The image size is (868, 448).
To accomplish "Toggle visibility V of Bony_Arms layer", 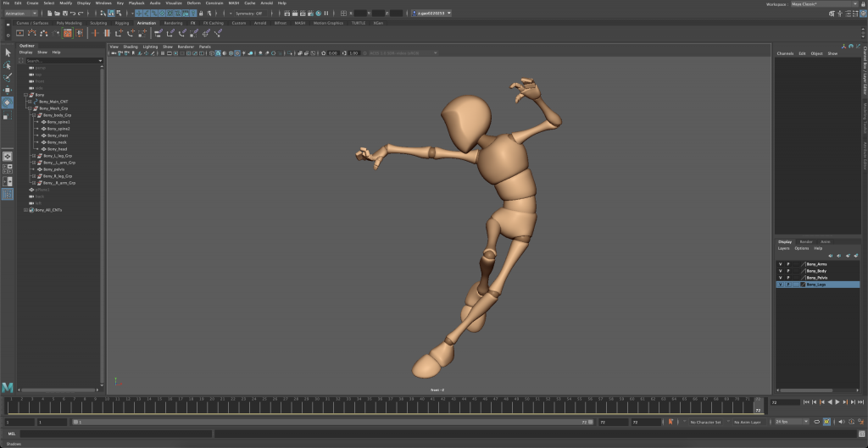I will pos(780,264).
